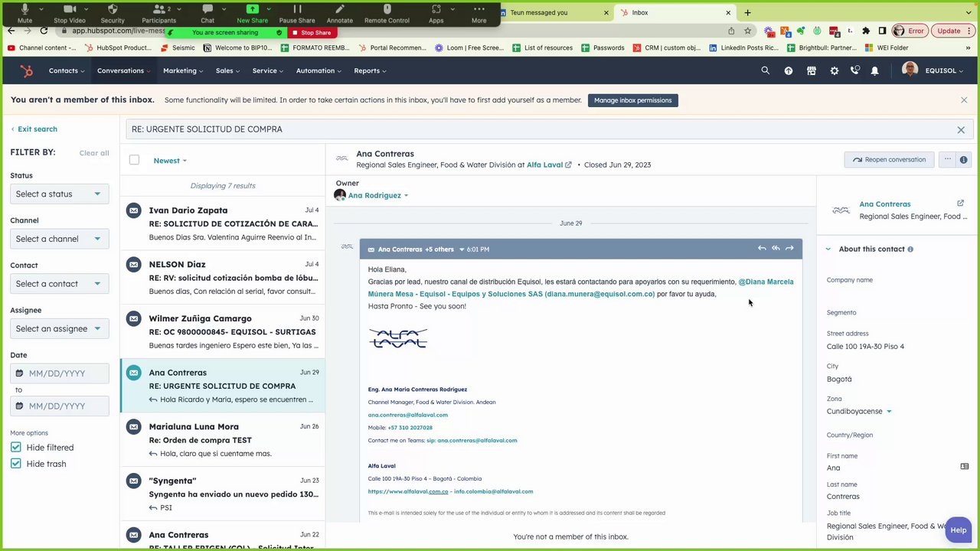Click Zoom New Share
Image resolution: width=980 pixels, height=551 pixels.
click(252, 13)
